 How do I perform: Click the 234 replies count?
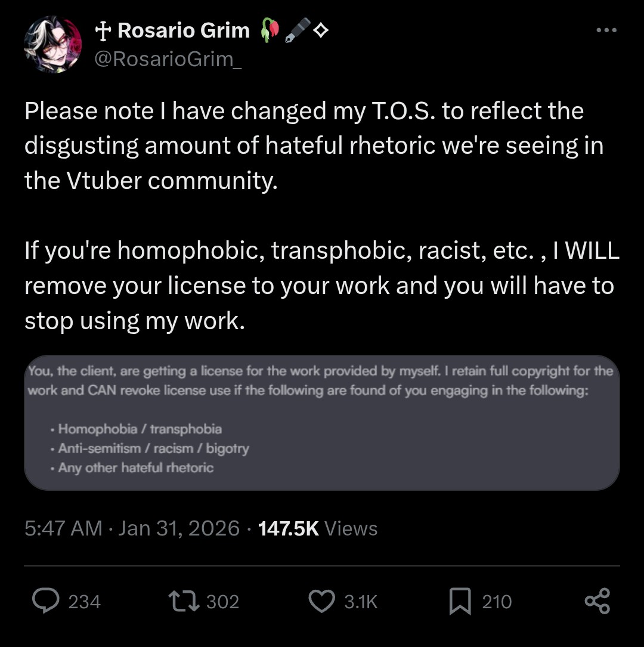85,602
